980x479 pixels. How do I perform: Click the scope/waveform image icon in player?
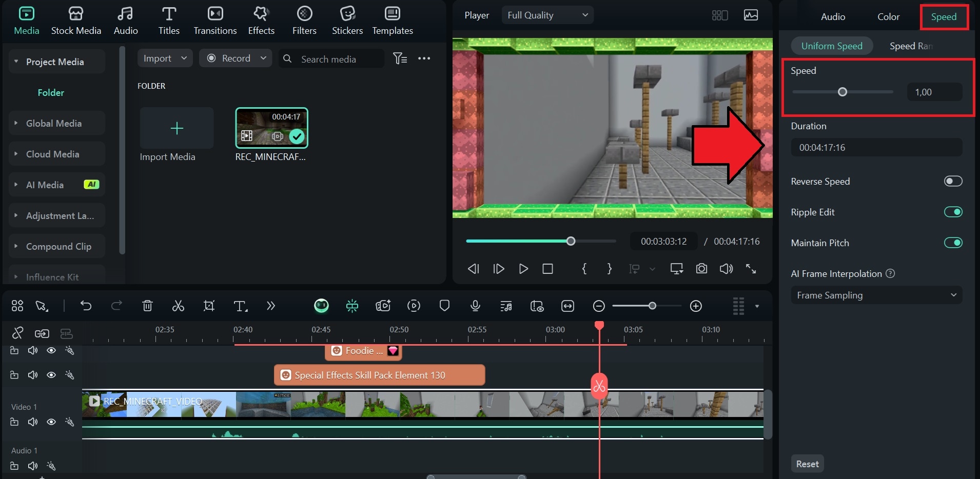pyautogui.click(x=751, y=15)
